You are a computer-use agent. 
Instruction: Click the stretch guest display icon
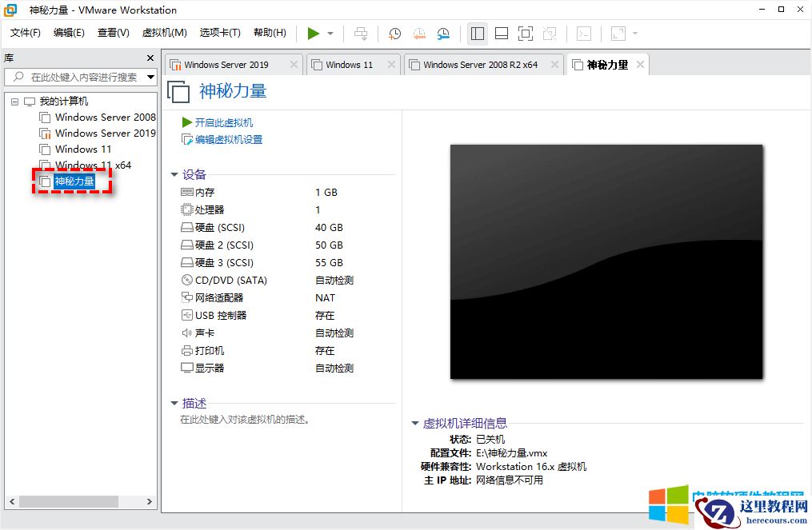[618, 34]
